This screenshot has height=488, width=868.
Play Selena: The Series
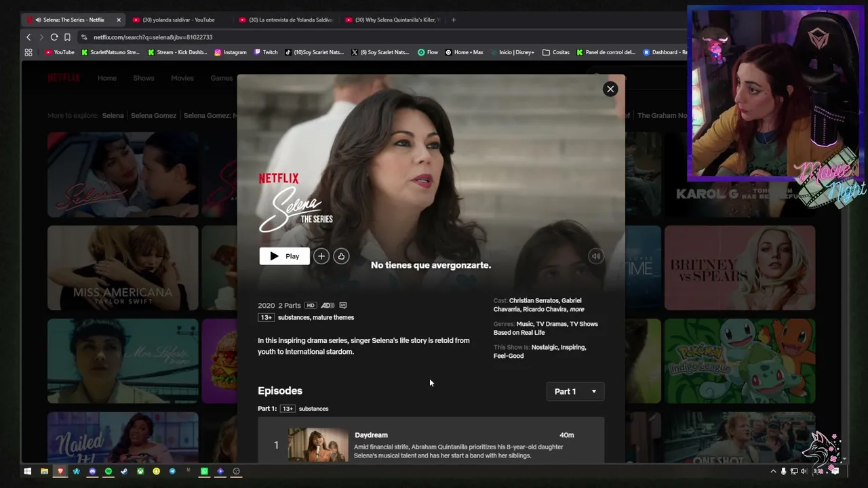click(x=285, y=256)
